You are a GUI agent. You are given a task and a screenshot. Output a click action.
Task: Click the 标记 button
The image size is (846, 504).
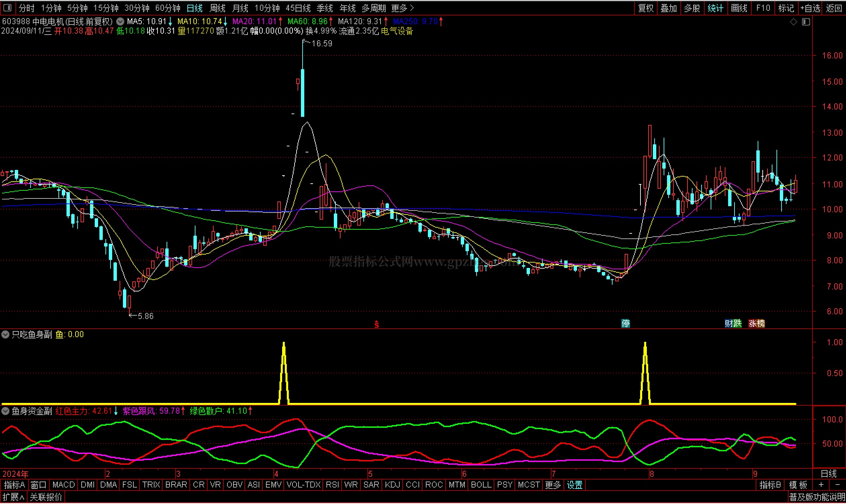786,8
